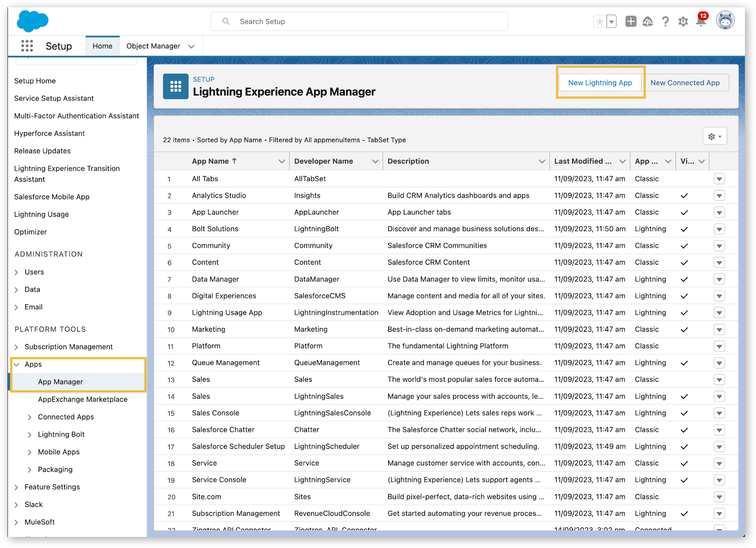Open row actions for Service Console
This screenshot has width=756, height=548.
click(x=719, y=480)
